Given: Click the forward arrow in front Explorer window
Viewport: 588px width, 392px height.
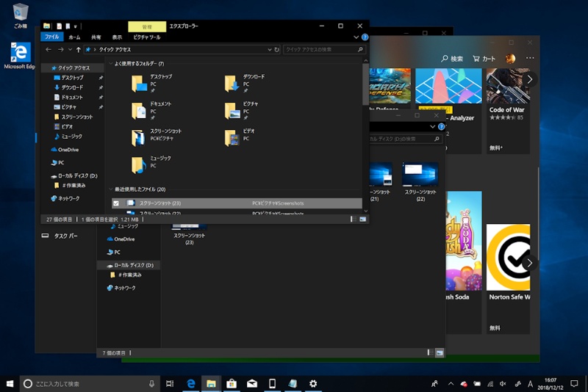Looking at the screenshot, I should click(x=61, y=49).
